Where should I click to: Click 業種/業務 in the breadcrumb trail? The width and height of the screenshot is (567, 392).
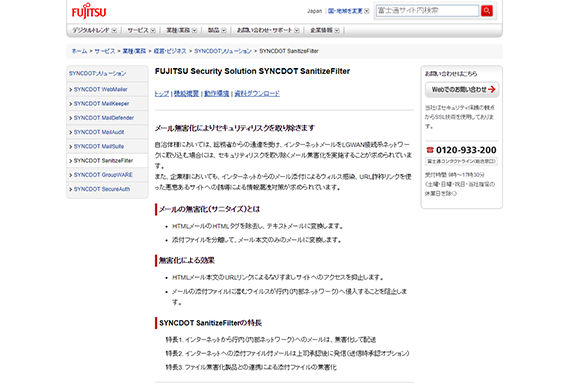pyautogui.click(x=134, y=51)
